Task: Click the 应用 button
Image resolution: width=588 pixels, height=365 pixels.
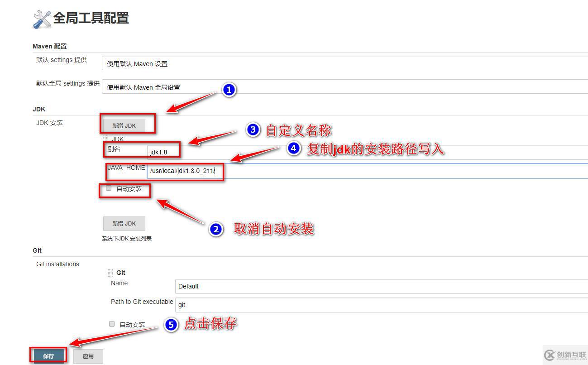Action: coord(88,356)
